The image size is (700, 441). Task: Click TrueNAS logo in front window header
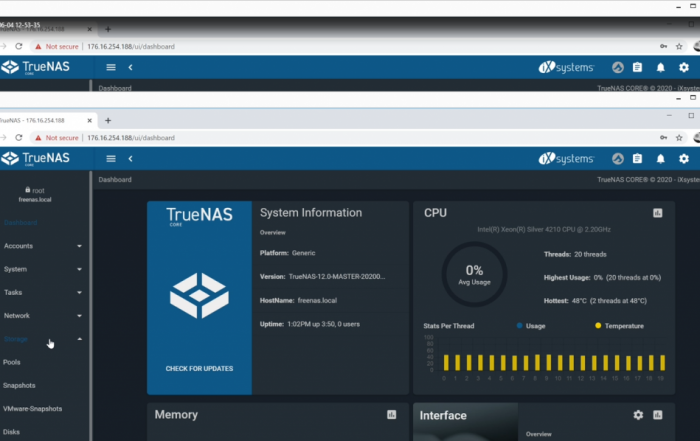(x=36, y=158)
